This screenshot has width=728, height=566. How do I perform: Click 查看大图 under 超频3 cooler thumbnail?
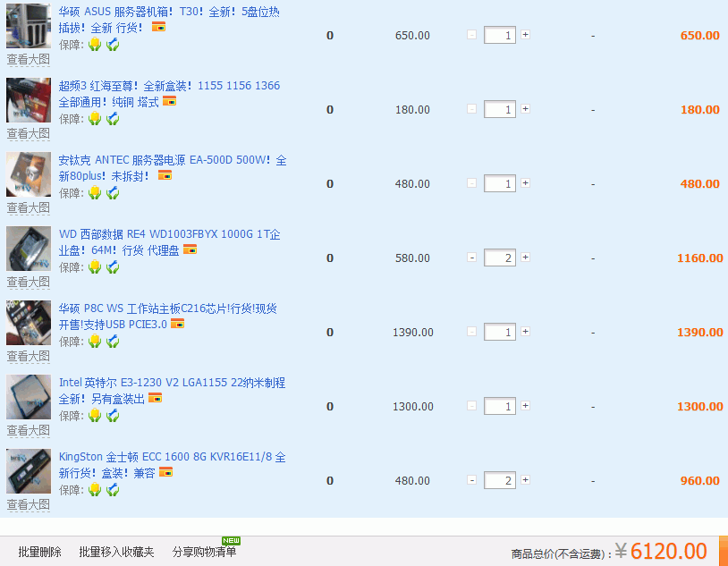coord(29,134)
